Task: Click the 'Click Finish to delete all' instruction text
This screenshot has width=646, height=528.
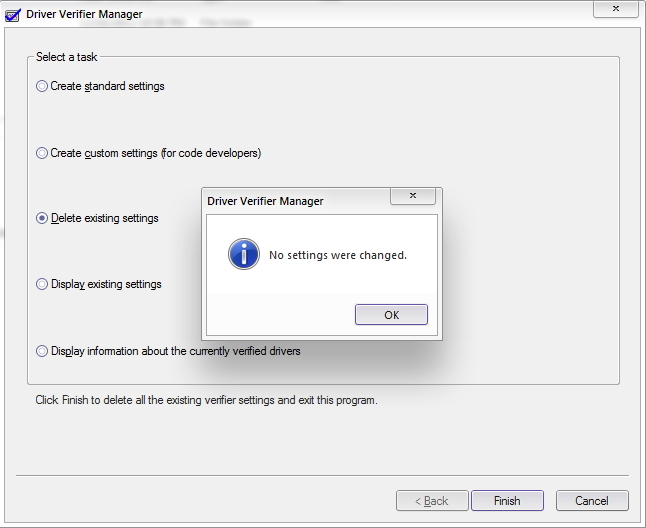Action: pos(206,400)
